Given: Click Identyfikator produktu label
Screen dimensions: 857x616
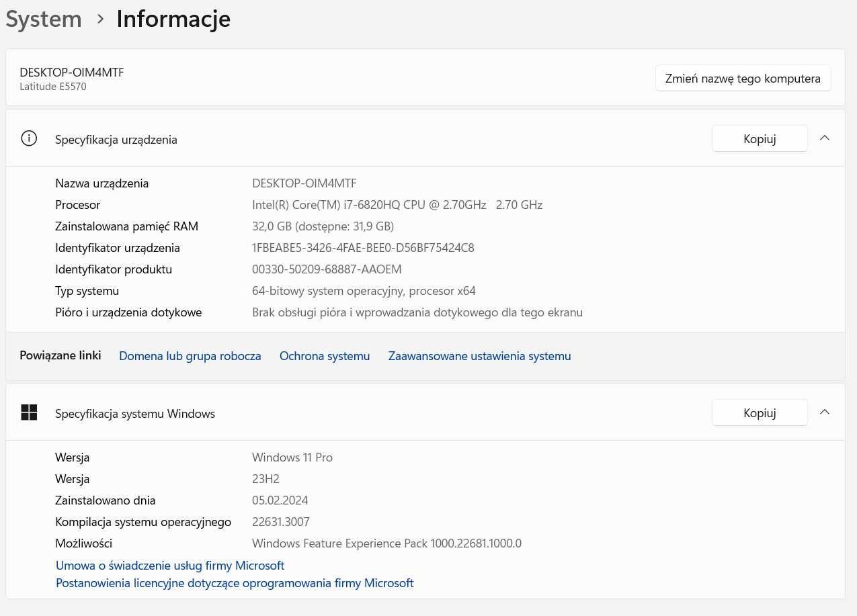Looking at the screenshot, I should tap(114, 269).
